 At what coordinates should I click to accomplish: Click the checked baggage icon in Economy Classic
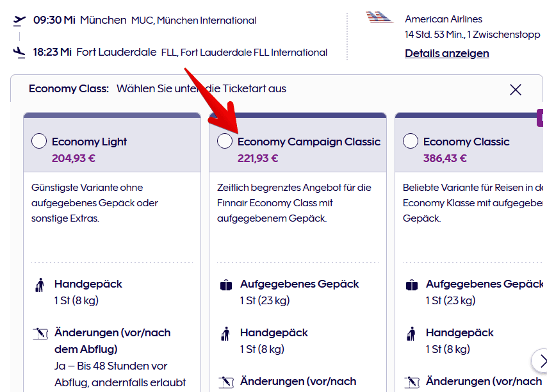(411, 285)
